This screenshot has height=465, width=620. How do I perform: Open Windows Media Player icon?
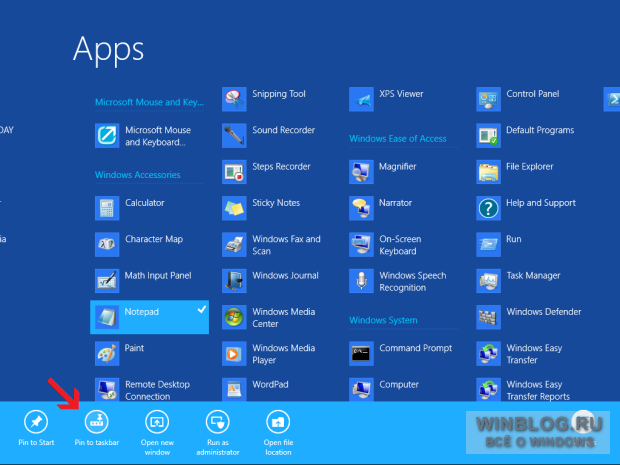pyautogui.click(x=234, y=353)
